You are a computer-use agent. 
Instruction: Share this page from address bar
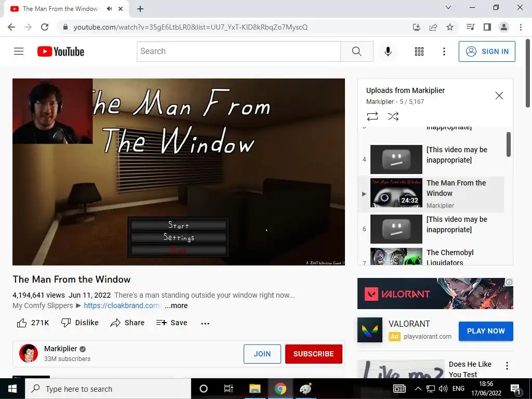point(433,27)
